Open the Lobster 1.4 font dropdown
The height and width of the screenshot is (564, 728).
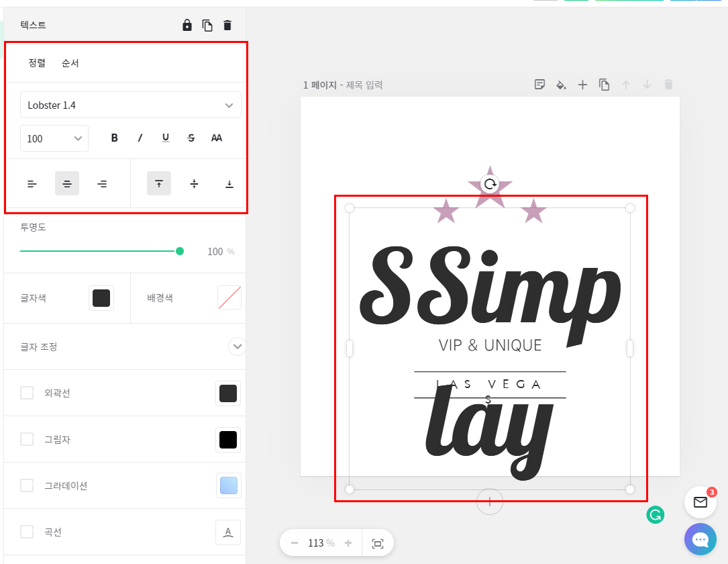pyautogui.click(x=130, y=105)
